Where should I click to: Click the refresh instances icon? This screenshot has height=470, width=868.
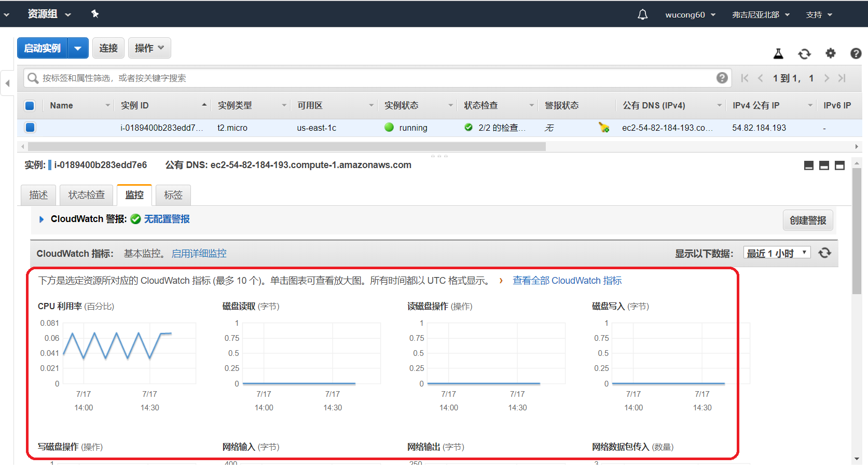tap(805, 53)
